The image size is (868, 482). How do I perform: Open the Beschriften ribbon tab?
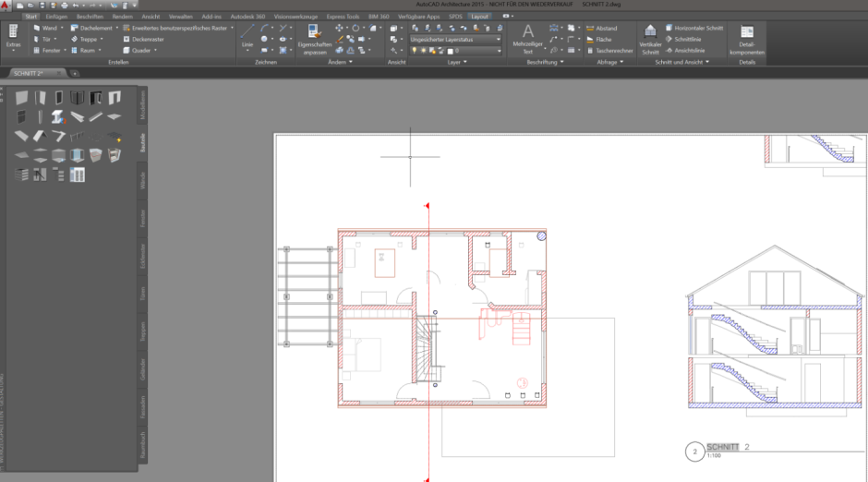point(90,17)
